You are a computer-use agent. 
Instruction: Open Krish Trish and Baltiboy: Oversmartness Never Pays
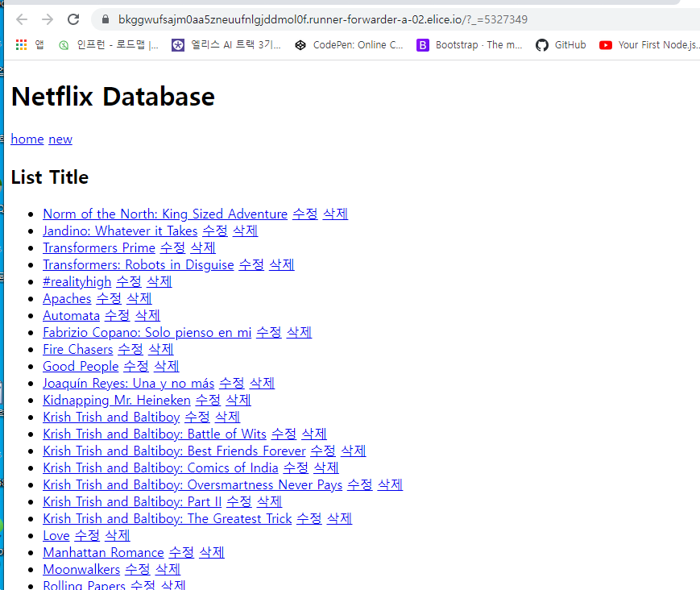pyautogui.click(x=193, y=485)
